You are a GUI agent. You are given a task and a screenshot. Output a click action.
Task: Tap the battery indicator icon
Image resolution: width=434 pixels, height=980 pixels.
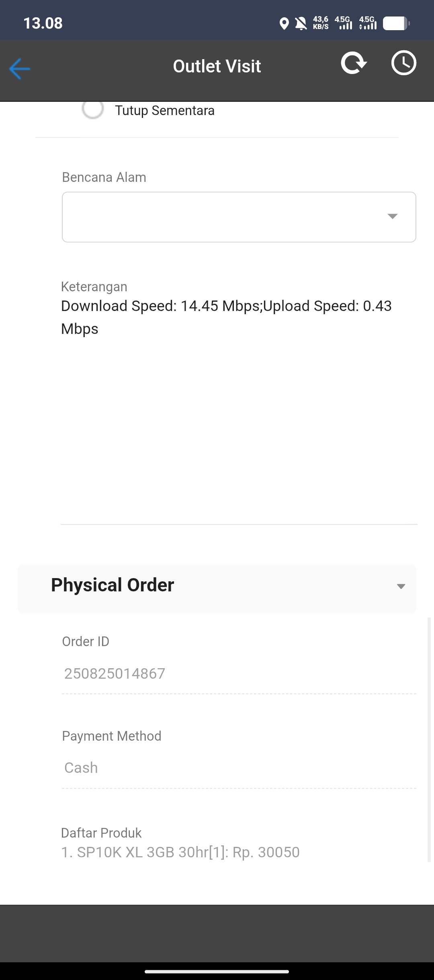point(396,23)
